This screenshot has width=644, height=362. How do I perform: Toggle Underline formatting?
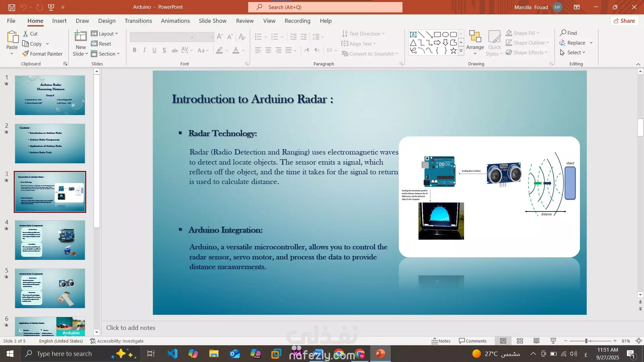coord(154,50)
